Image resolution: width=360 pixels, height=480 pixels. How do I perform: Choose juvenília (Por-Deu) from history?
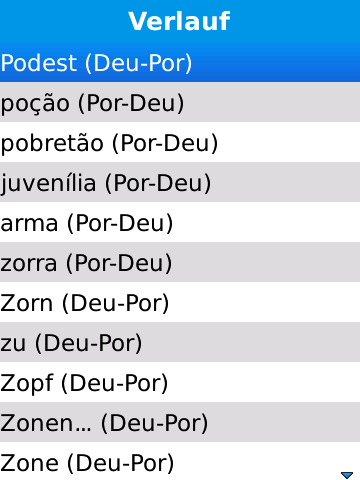[x=180, y=182]
